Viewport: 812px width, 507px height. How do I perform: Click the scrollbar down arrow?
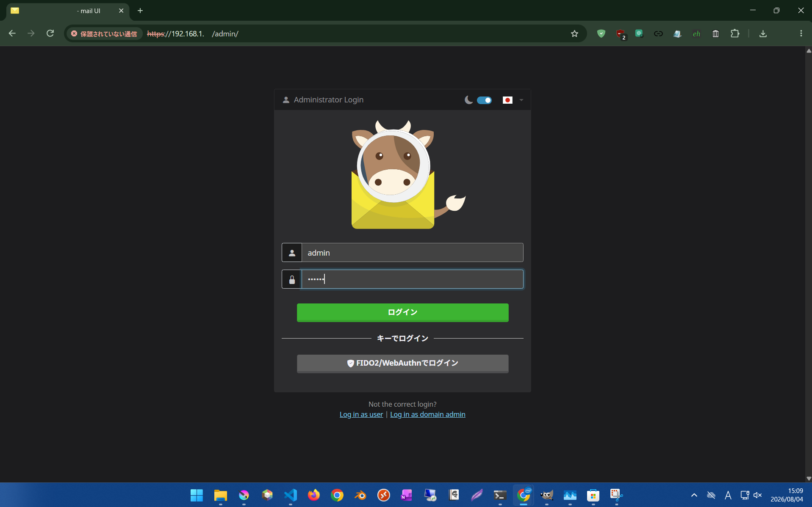(809, 479)
